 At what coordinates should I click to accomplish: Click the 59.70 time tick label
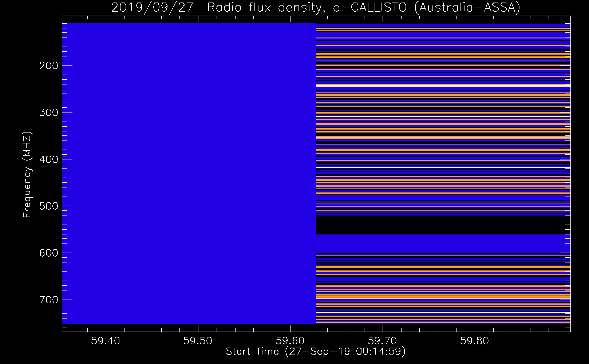click(x=383, y=341)
